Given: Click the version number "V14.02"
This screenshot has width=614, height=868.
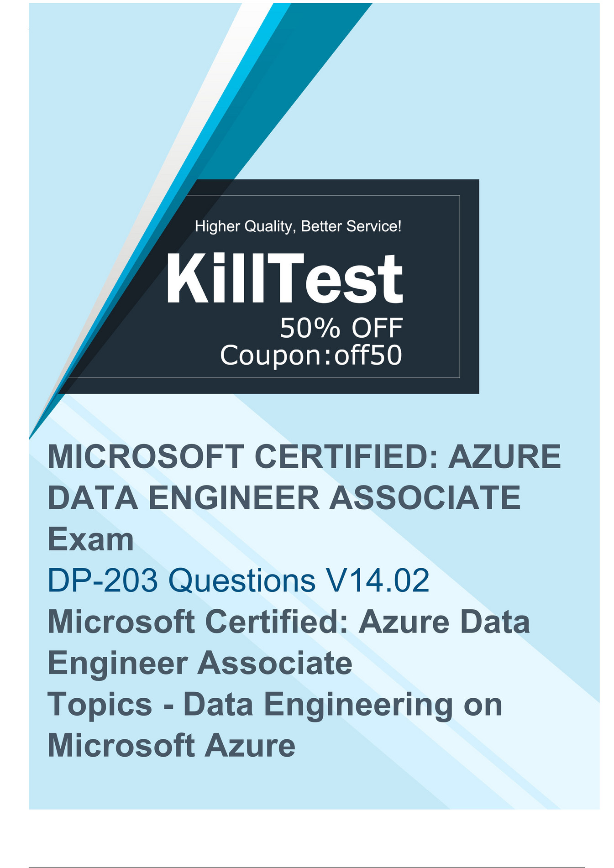Looking at the screenshot, I should coord(377,580).
